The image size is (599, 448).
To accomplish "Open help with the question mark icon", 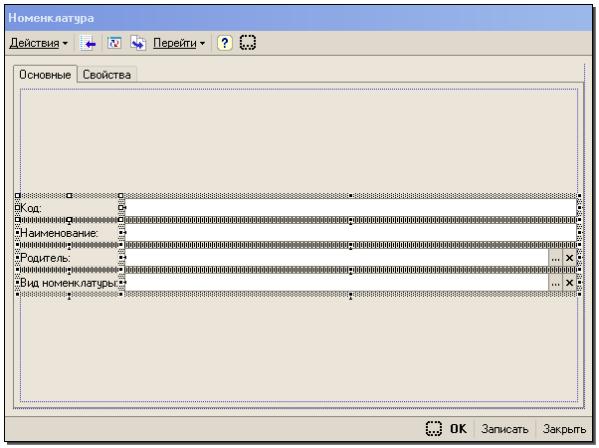I will [225, 43].
